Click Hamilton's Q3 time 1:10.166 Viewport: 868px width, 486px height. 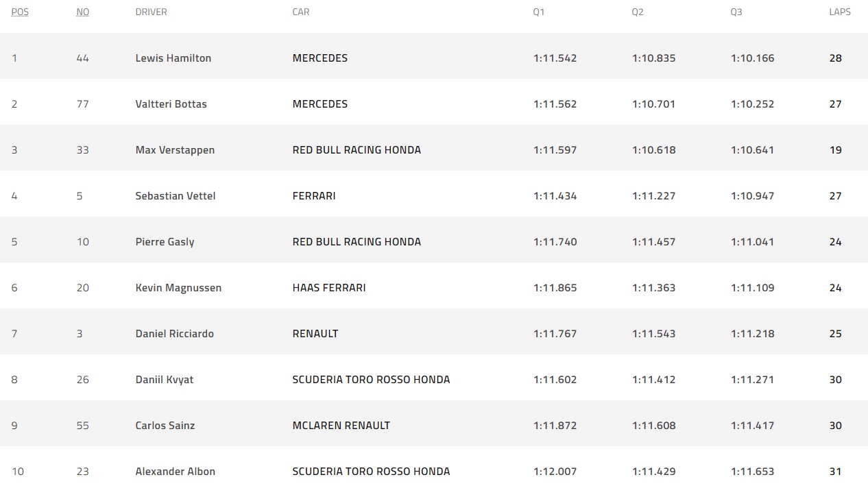pyautogui.click(x=752, y=58)
